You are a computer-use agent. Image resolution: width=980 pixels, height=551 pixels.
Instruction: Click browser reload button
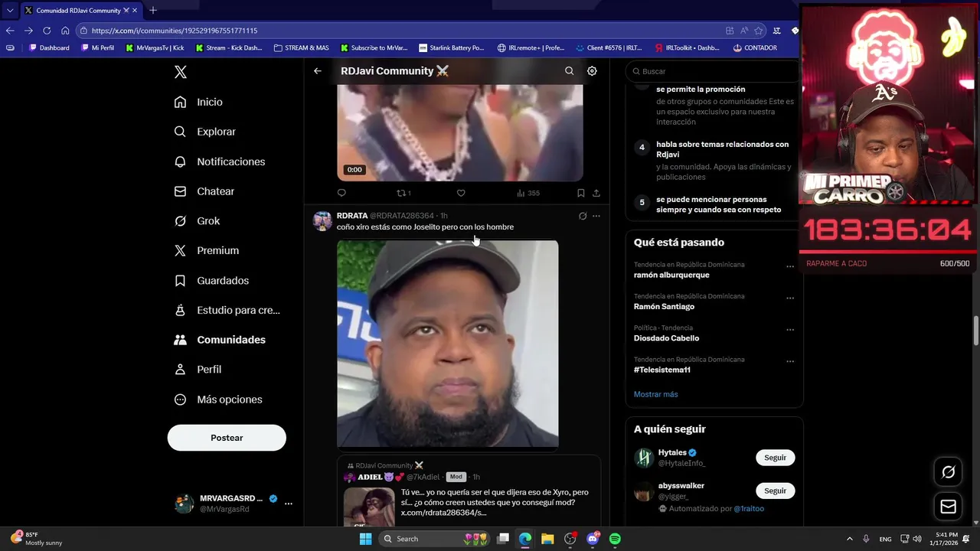pyautogui.click(x=47, y=31)
